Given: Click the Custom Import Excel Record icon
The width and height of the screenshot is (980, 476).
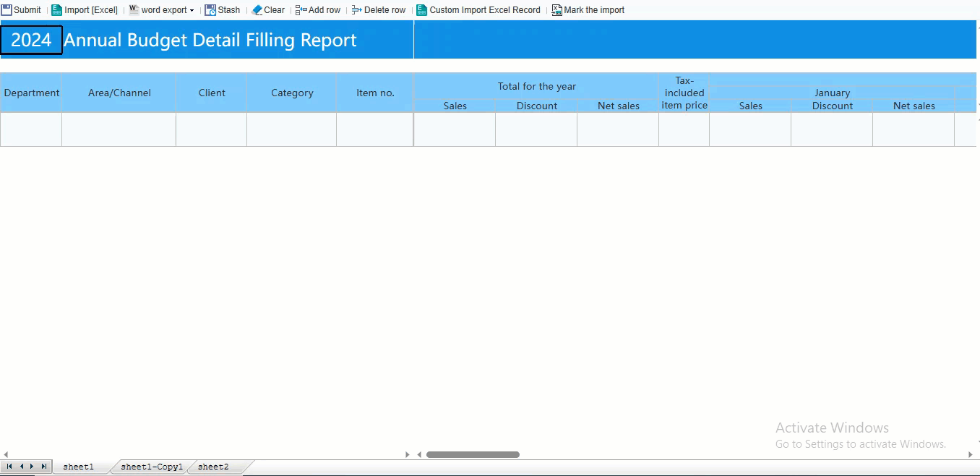Looking at the screenshot, I should tap(422, 10).
